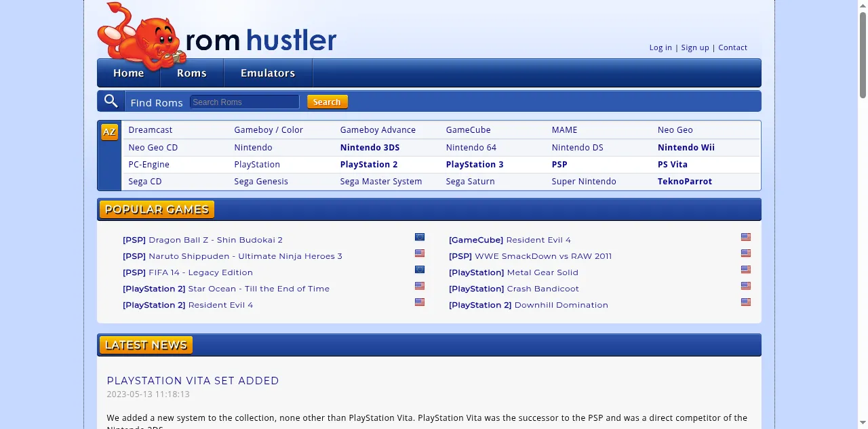Viewport: 868px width, 429px height.
Task: Open the MAME system link
Action: [x=564, y=130]
